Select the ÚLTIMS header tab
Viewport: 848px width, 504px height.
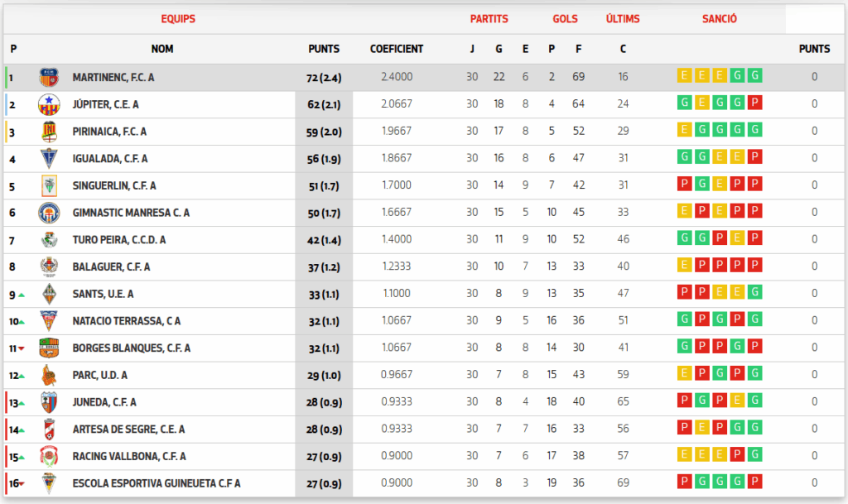click(x=623, y=19)
